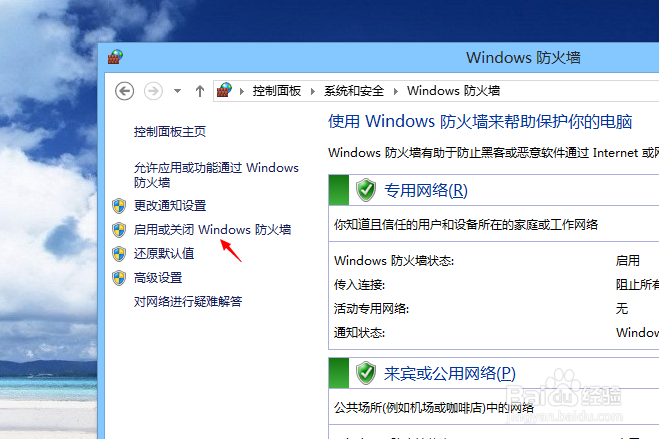Click the Forward navigation arrow button
The image size is (659, 439).
[x=153, y=91]
